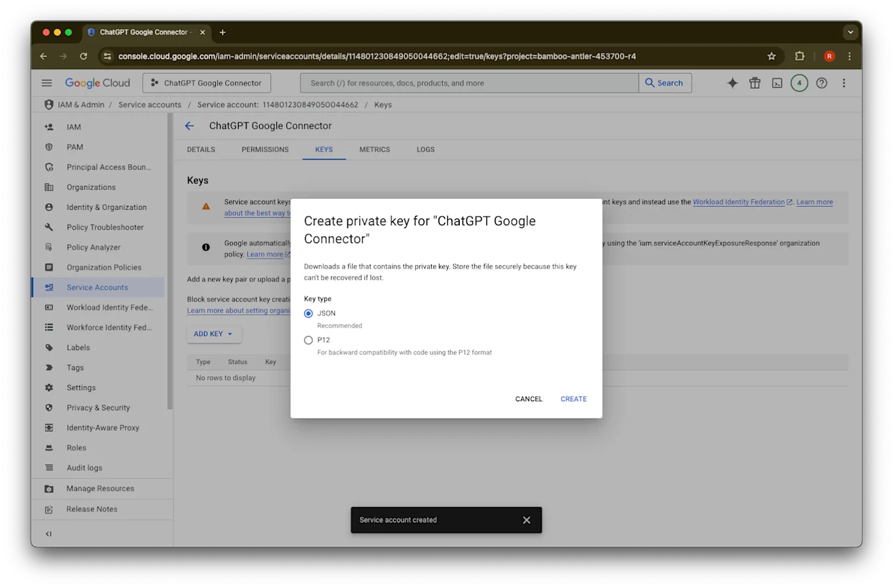The image size is (893, 588).
Task: Select the P12 key type
Action: pyautogui.click(x=308, y=340)
